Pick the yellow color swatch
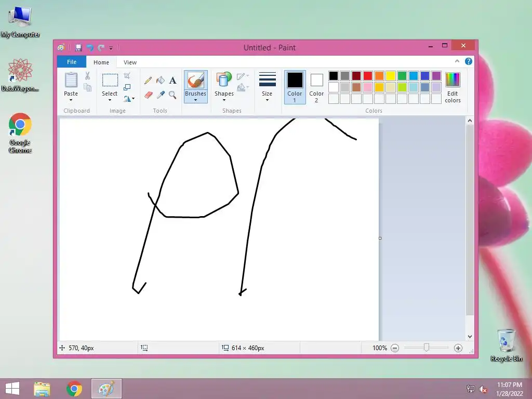Image resolution: width=532 pixels, height=399 pixels. (391, 76)
